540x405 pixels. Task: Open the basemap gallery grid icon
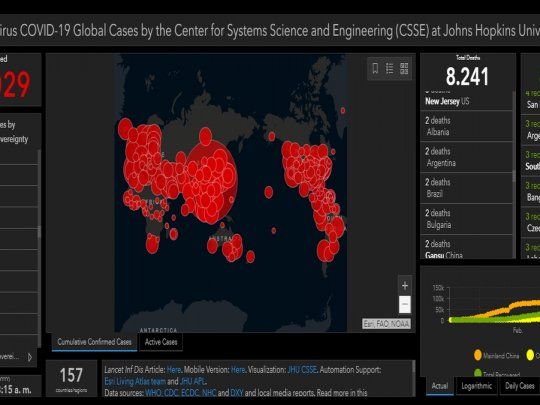404,69
